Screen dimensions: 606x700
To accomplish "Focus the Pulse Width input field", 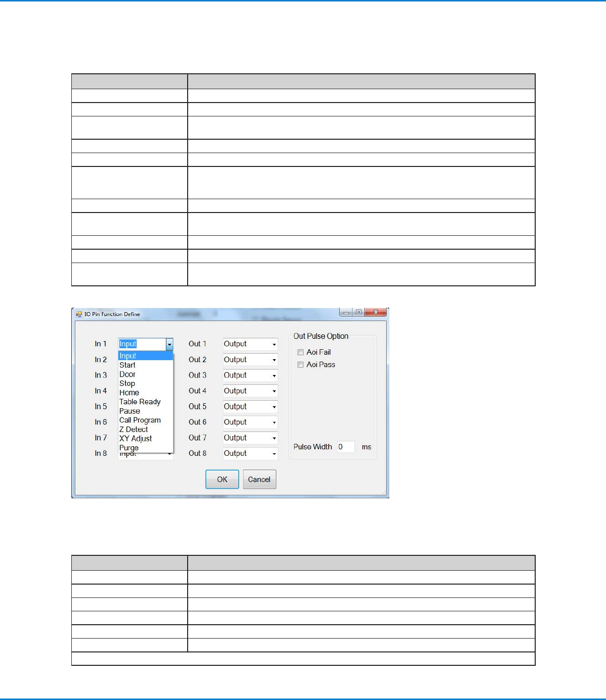I will coord(346,447).
